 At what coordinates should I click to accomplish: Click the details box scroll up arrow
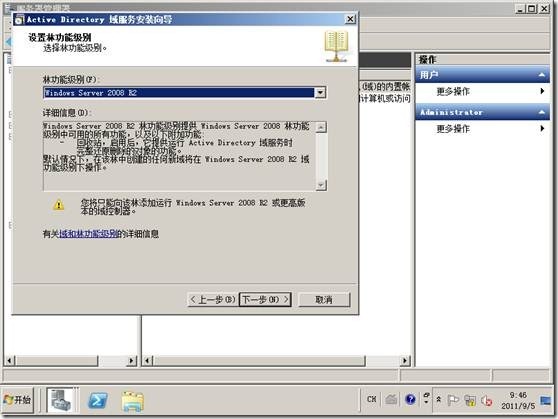click(321, 127)
